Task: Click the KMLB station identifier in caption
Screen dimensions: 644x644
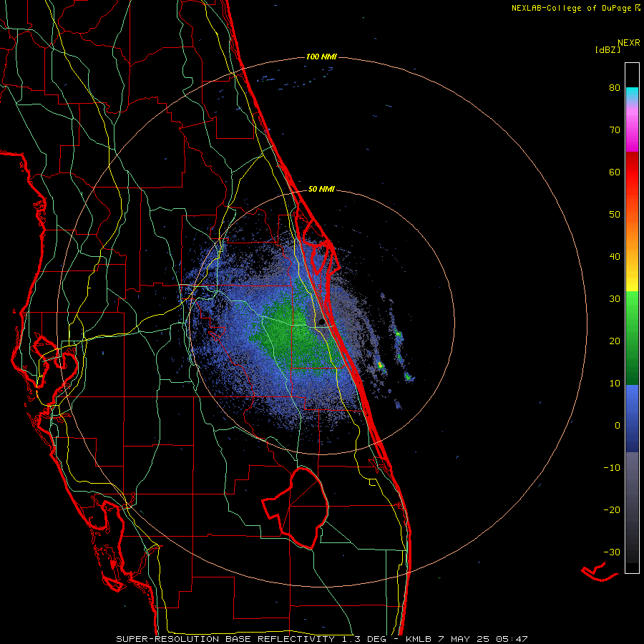Action: (x=418, y=639)
